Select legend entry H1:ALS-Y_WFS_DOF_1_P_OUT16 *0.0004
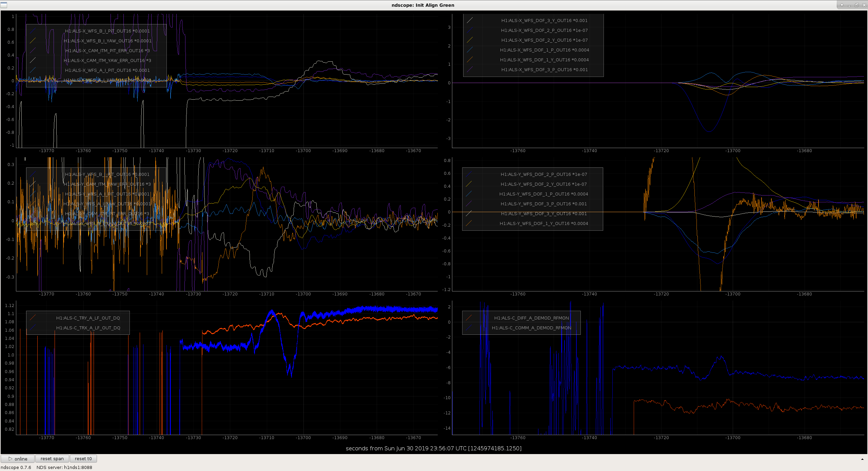 (x=544, y=194)
